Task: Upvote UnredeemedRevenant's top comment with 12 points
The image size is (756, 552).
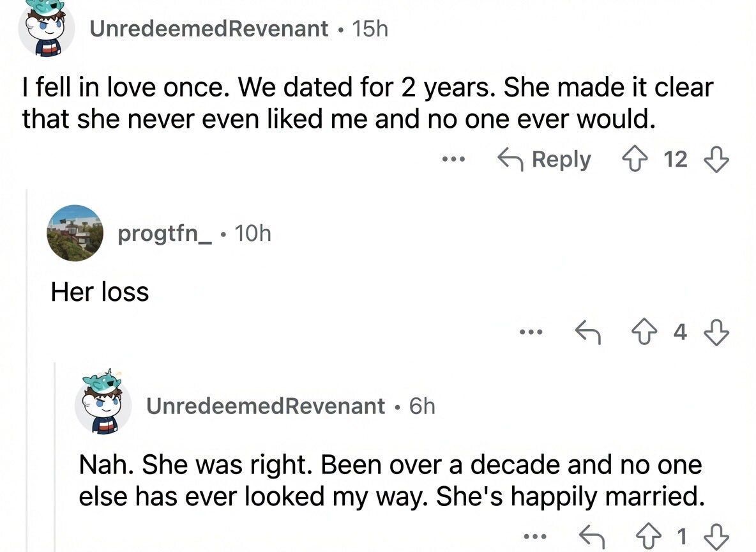Action: (x=635, y=159)
